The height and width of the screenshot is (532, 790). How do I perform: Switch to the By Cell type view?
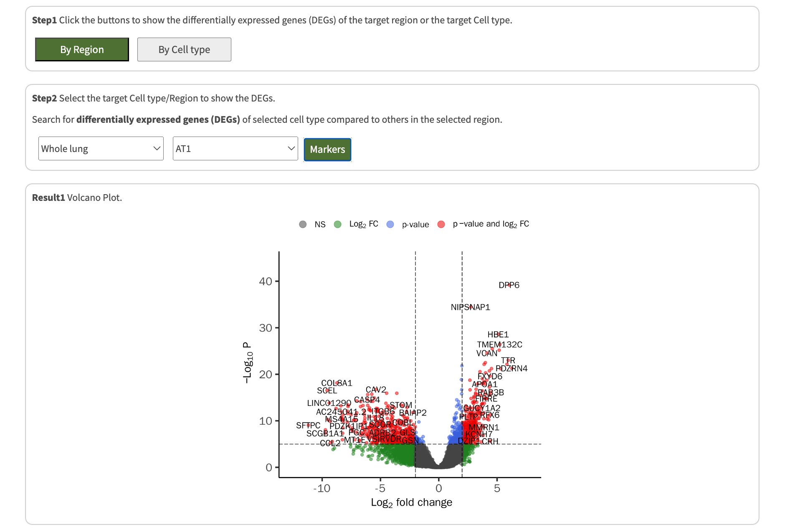[x=184, y=50]
